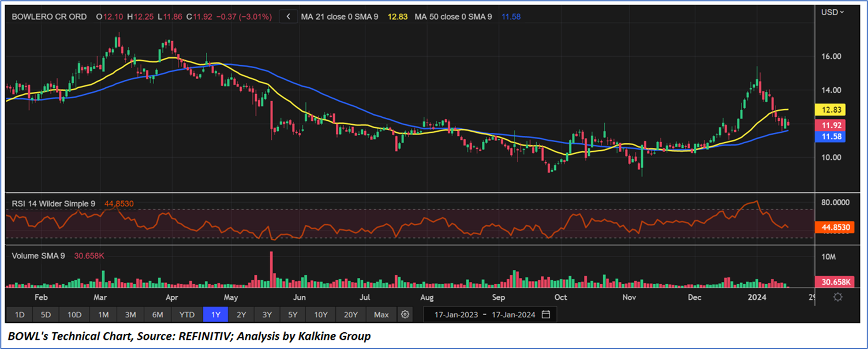This screenshot has width=868, height=349.
Task: Click the 11.58 MA 50 legend value
Action: pyautogui.click(x=511, y=17)
